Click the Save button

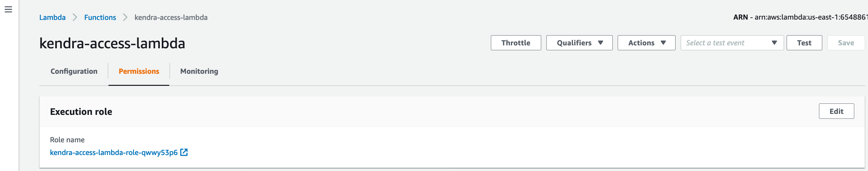[x=846, y=43]
